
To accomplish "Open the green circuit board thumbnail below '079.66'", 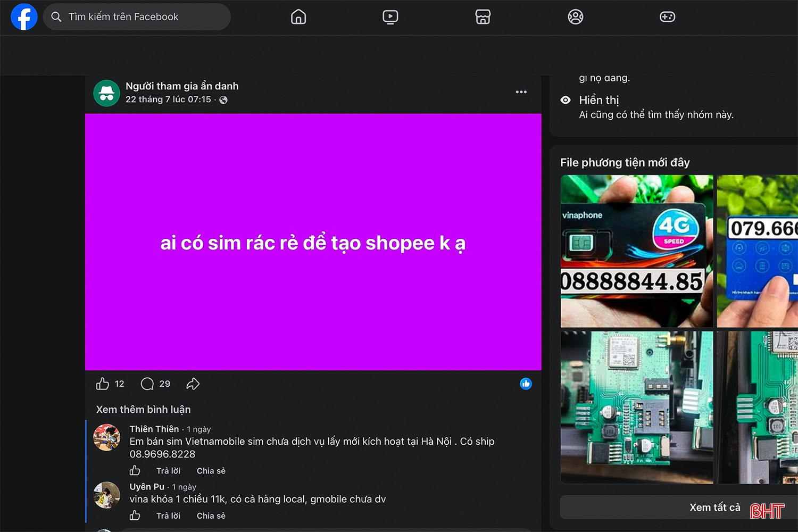I will coord(758,408).
